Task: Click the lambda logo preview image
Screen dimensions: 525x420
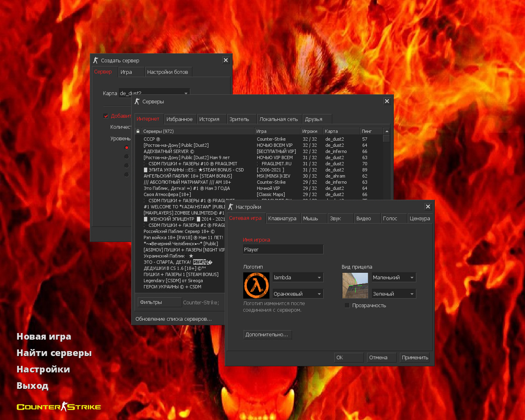Action: point(256,285)
